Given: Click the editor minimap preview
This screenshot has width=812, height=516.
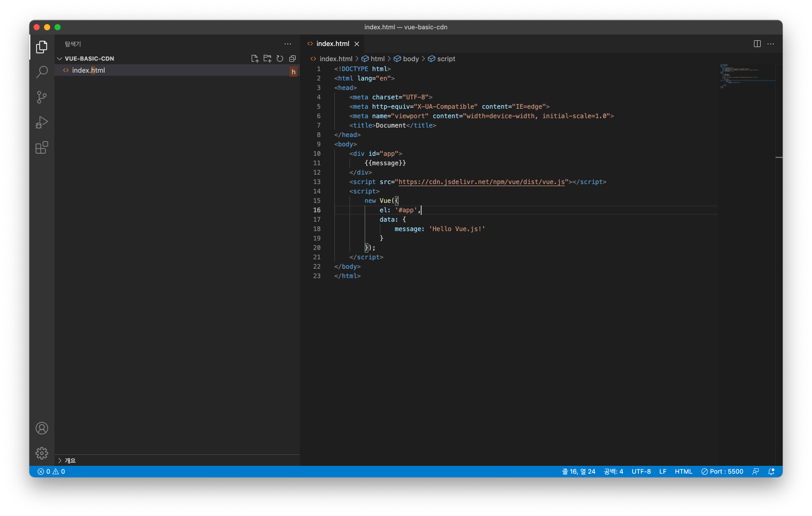Looking at the screenshot, I should click(x=747, y=76).
